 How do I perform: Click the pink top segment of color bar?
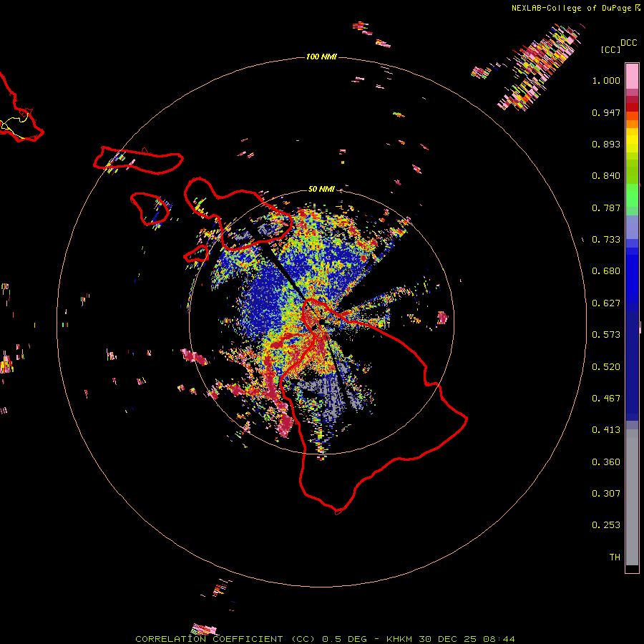point(632,76)
